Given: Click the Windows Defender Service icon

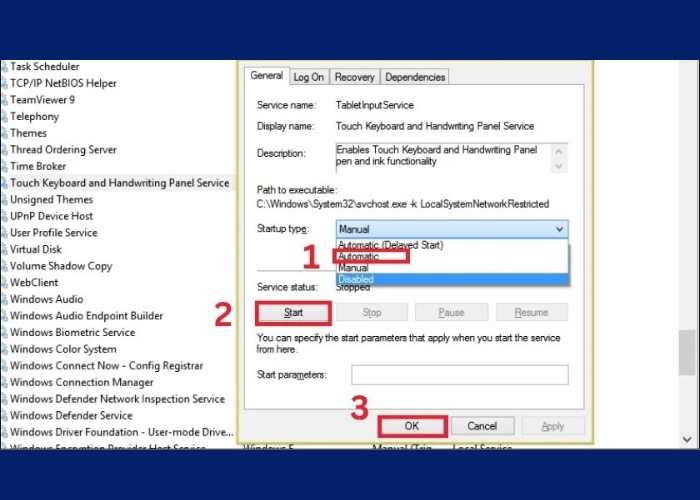Looking at the screenshot, I should [4, 415].
